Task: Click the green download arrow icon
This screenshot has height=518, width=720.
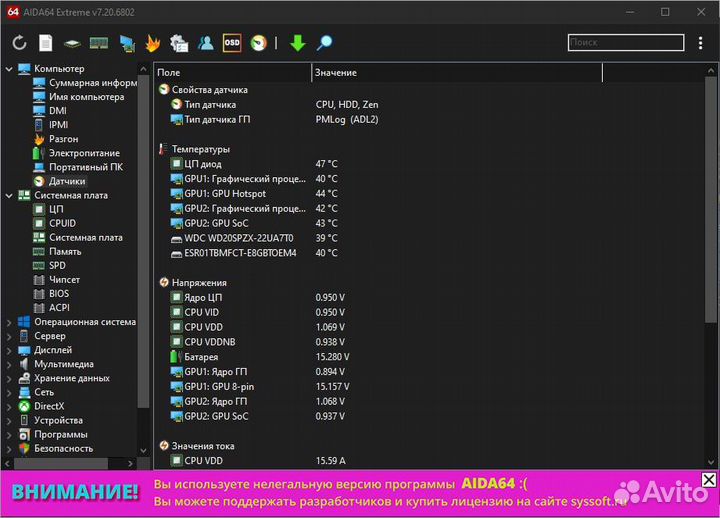Action: click(x=298, y=43)
